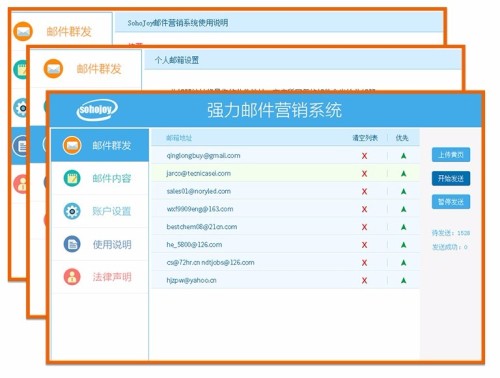Select 邮件群发 tab in front window

[x=100, y=145]
